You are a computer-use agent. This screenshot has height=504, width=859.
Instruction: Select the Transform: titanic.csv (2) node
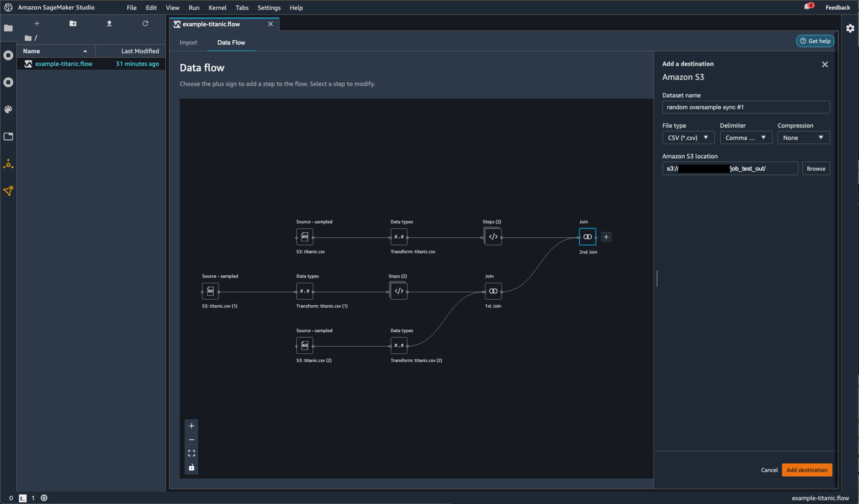tap(399, 345)
